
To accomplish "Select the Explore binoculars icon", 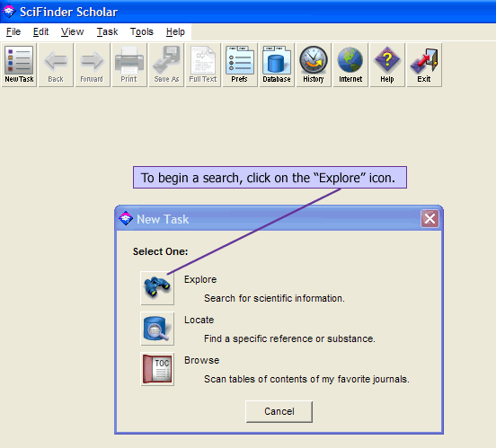I will [157, 288].
